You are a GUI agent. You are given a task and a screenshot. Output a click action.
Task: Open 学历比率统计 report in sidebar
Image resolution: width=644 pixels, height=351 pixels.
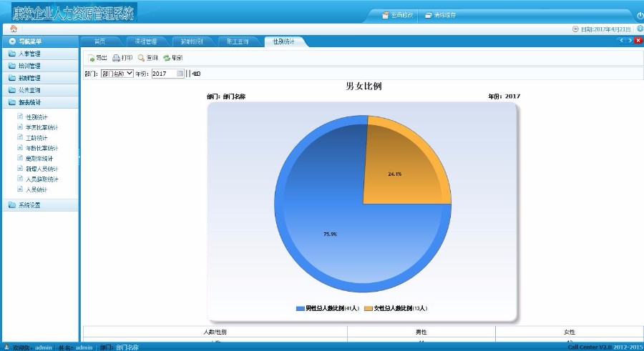point(42,127)
